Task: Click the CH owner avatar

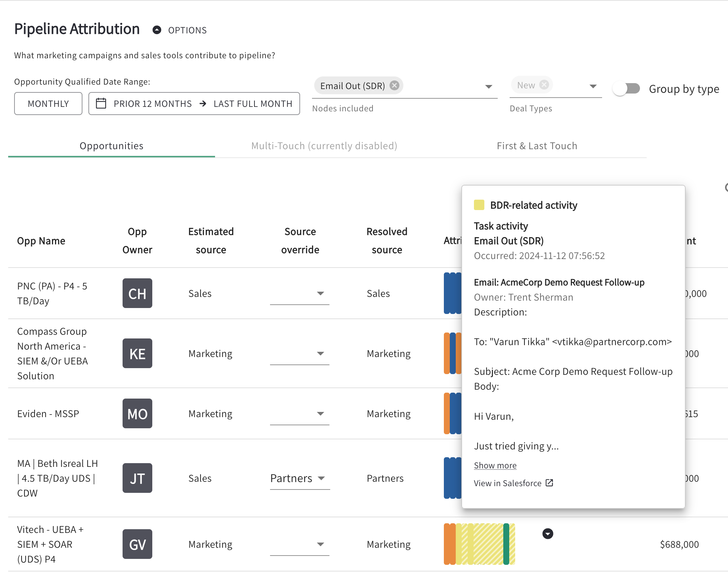Action: click(x=137, y=293)
